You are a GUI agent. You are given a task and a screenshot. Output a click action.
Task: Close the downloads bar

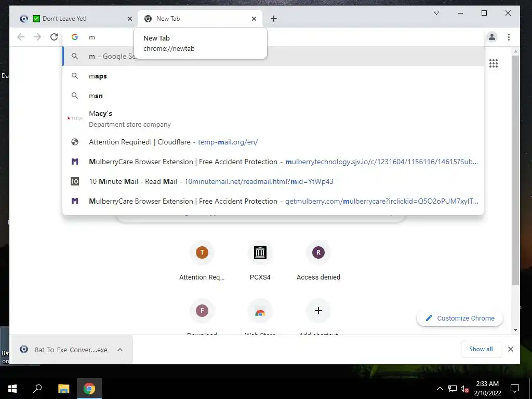click(x=511, y=349)
